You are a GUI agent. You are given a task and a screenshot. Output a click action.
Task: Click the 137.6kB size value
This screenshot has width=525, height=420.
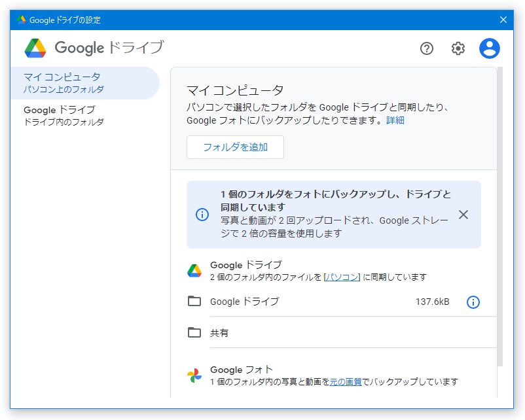click(432, 302)
